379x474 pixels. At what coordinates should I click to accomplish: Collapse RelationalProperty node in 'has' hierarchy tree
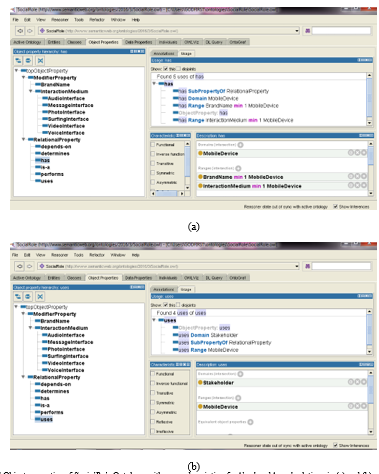tap(23, 139)
